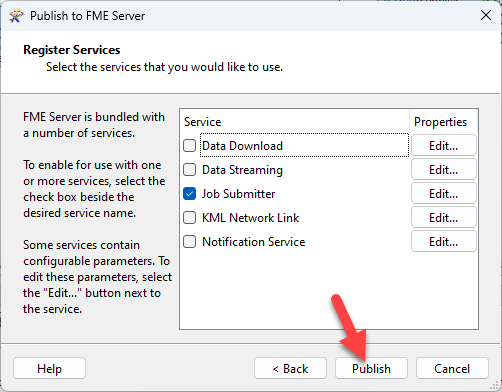This screenshot has width=502, height=392.
Task: Tick the KML Network Link checkbox
Action: coord(189,217)
